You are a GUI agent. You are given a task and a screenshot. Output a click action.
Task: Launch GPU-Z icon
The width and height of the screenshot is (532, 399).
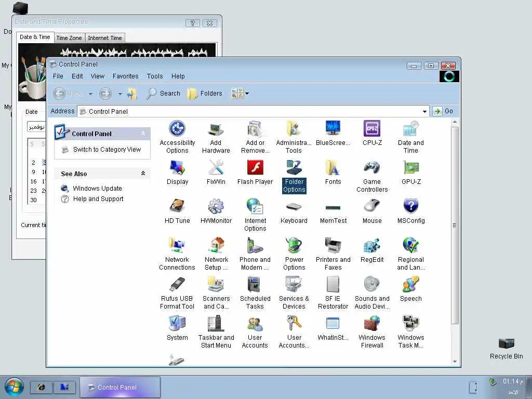pos(411,172)
